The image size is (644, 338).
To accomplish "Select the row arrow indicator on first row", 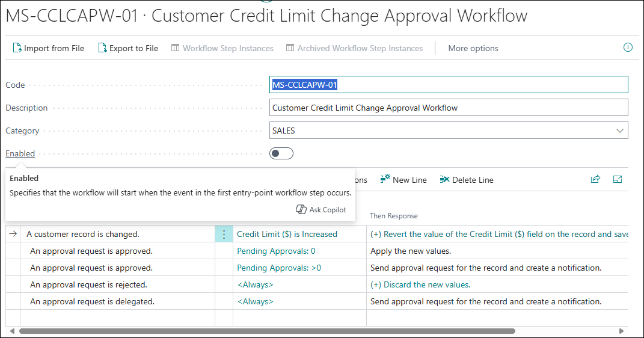I will pyautogui.click(x=13, y=234).
